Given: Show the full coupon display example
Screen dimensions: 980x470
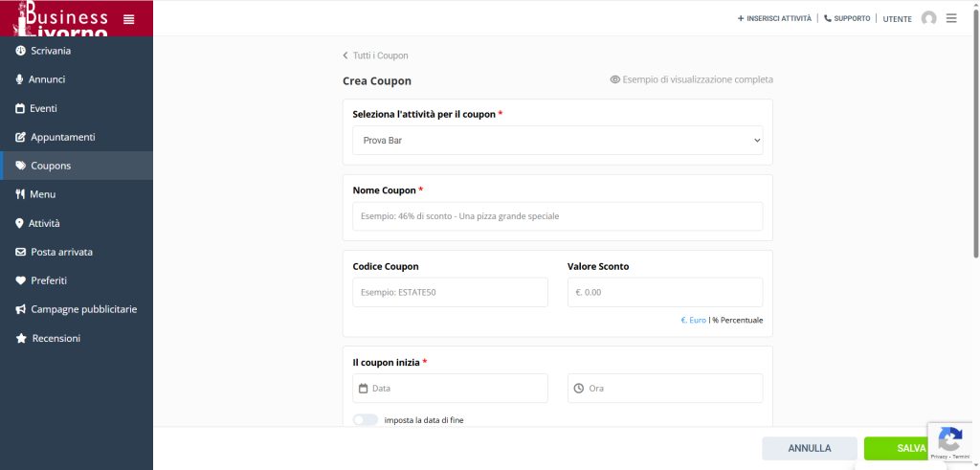Looking at the screenshot, I should point(691,80).
